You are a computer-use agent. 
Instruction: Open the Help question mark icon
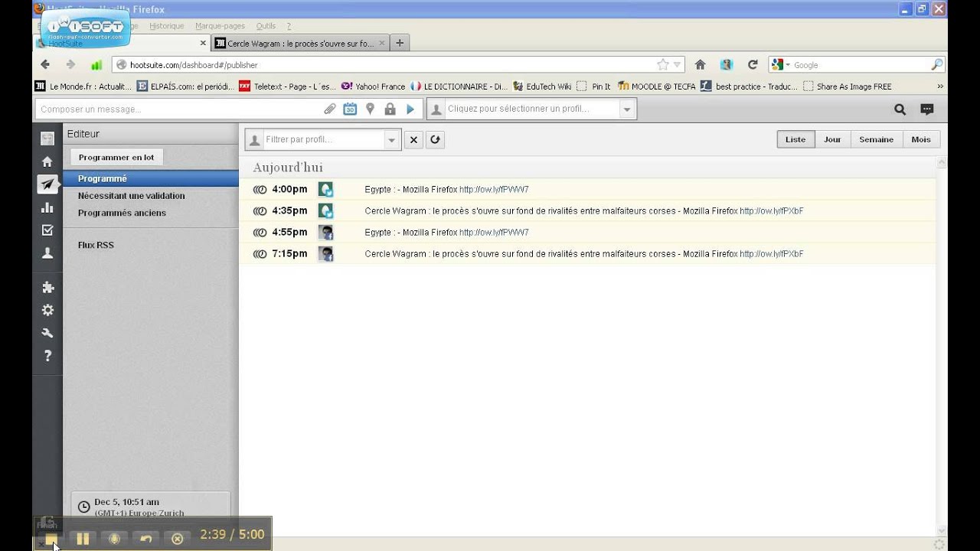point(47,356)
